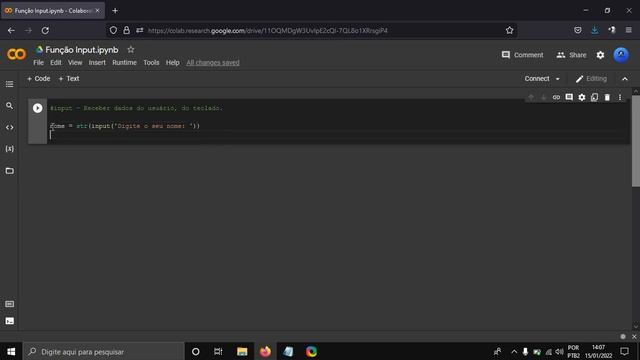This screenshot has height=360, width=640.
Task: Save page to Pocket
Action: [578, 30]
